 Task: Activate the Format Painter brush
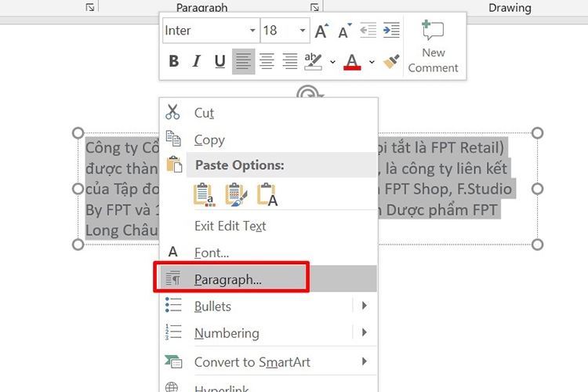(390, 61)
